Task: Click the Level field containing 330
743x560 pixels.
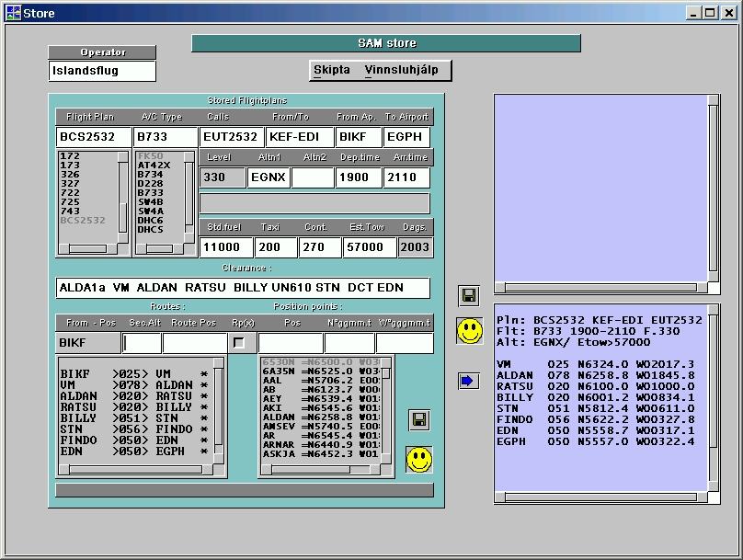Action: pos(223,177)
